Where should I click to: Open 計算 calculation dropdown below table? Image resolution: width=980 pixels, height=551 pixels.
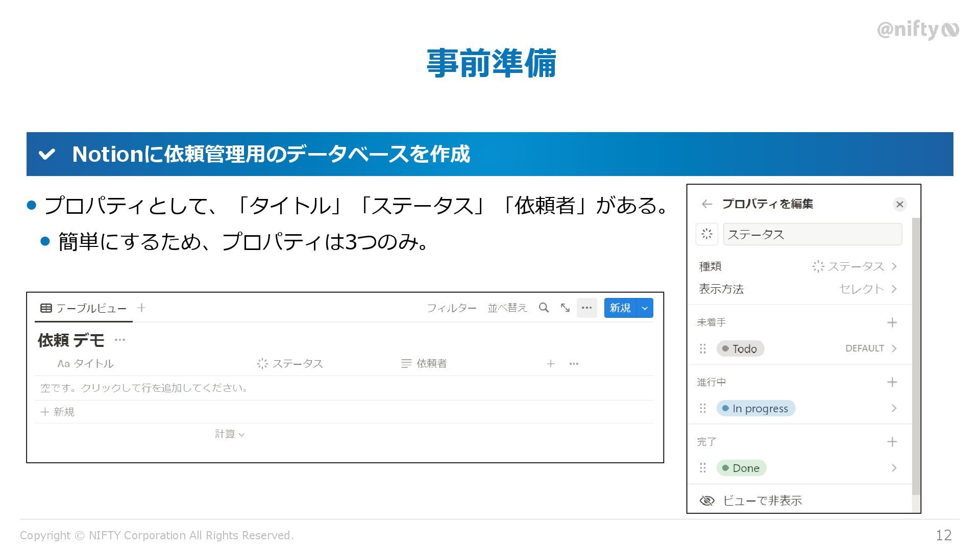[x=229, y=434]
